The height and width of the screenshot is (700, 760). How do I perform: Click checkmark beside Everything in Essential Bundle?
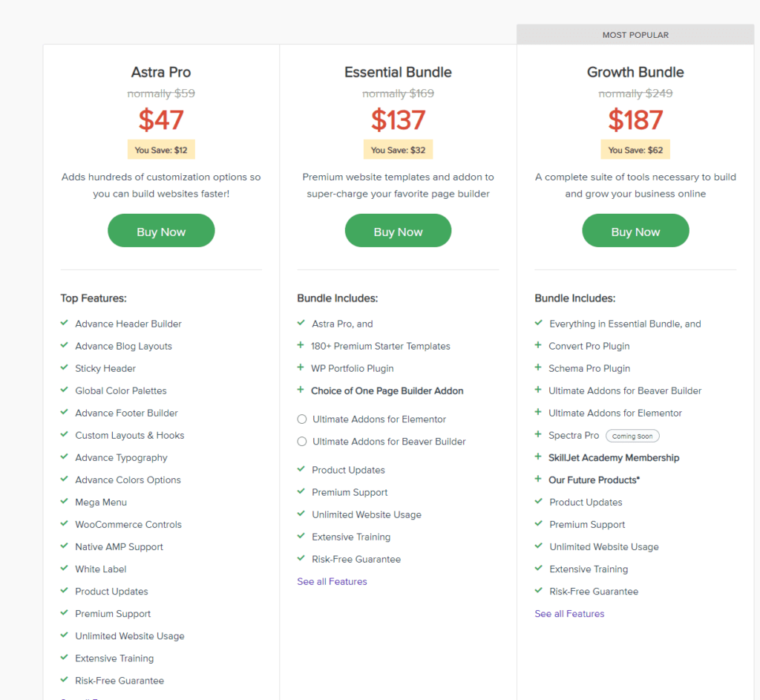(x=539, y=323)
